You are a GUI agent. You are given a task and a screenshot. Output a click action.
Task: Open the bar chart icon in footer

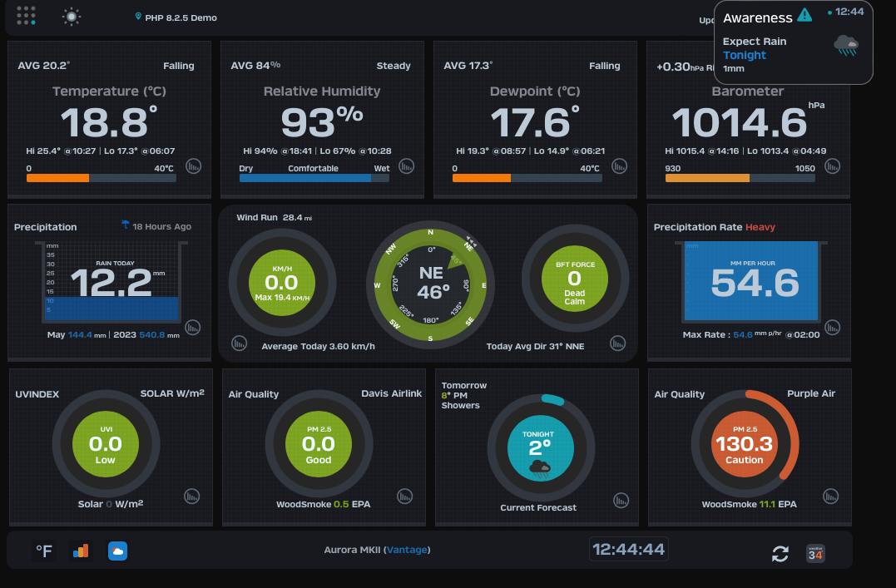[81, 551]
